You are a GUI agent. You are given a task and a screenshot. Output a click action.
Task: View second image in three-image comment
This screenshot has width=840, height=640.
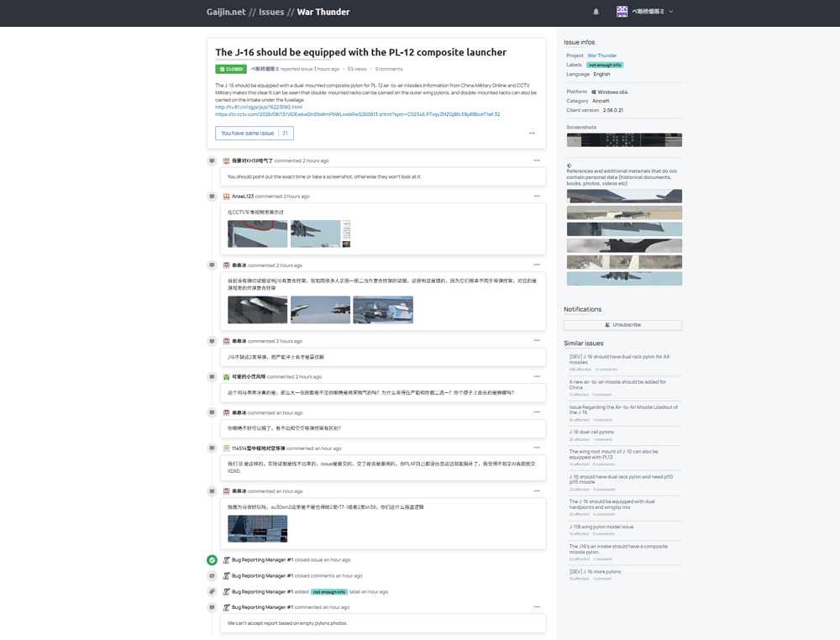(320, 310)
